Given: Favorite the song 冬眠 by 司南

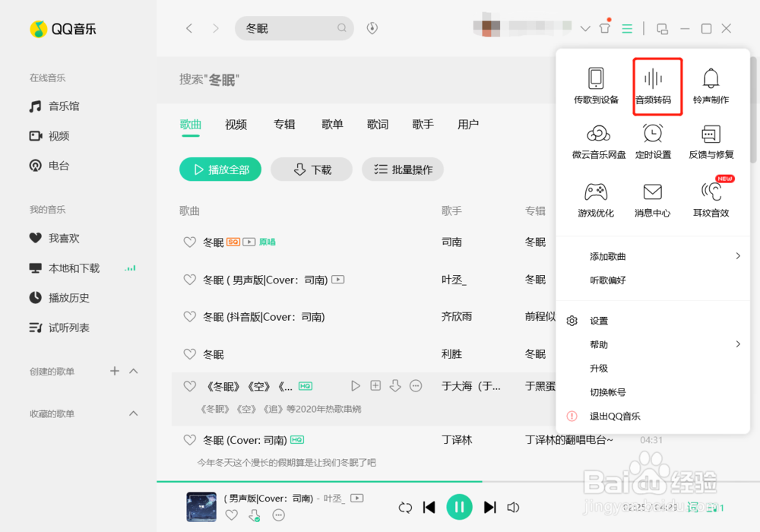Looking at the screenshot, I should click(x=190, y=242).
